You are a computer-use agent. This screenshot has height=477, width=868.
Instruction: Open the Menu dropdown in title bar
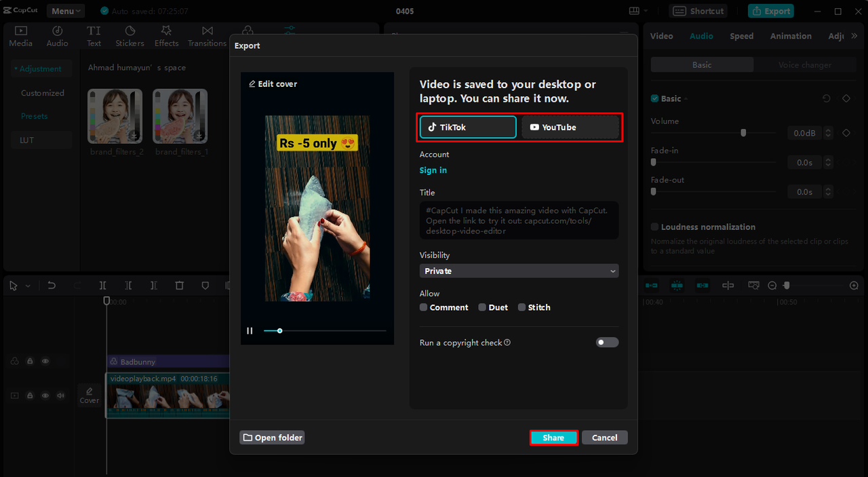(x=66, y=11)
